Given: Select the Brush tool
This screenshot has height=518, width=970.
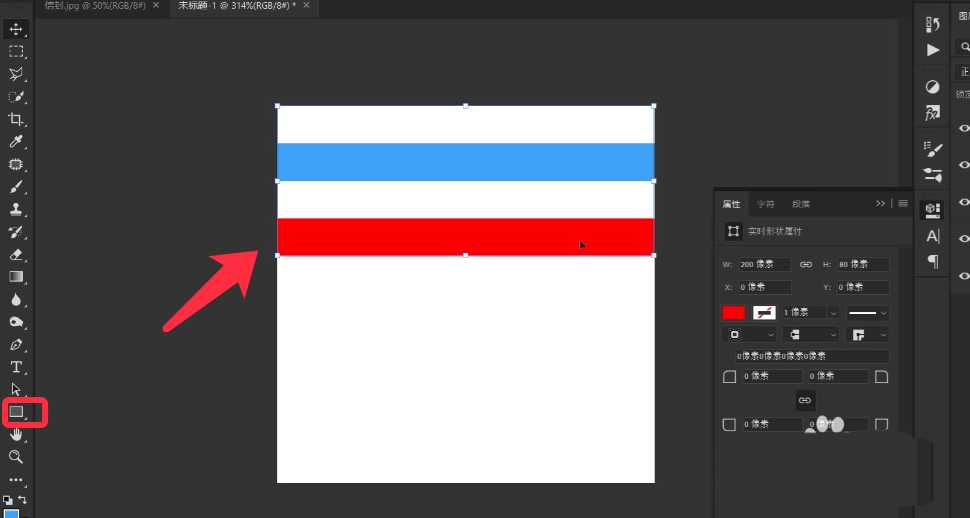Looking at the screenshot, I should pos(16,187).
